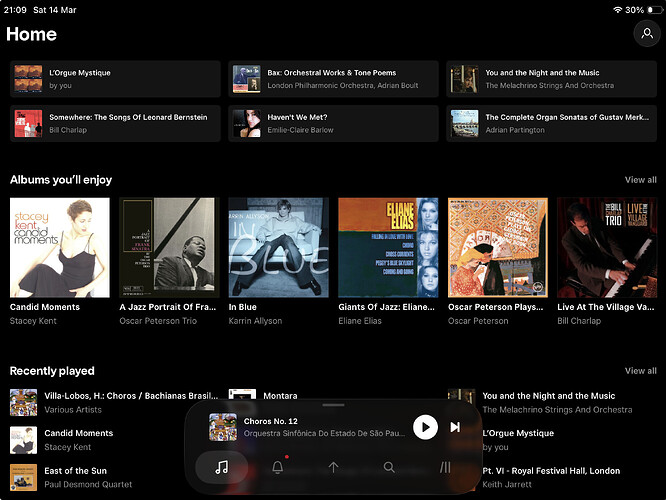Open the user profile icon
This screenshot has width=666, height=500.
(647, 33)
